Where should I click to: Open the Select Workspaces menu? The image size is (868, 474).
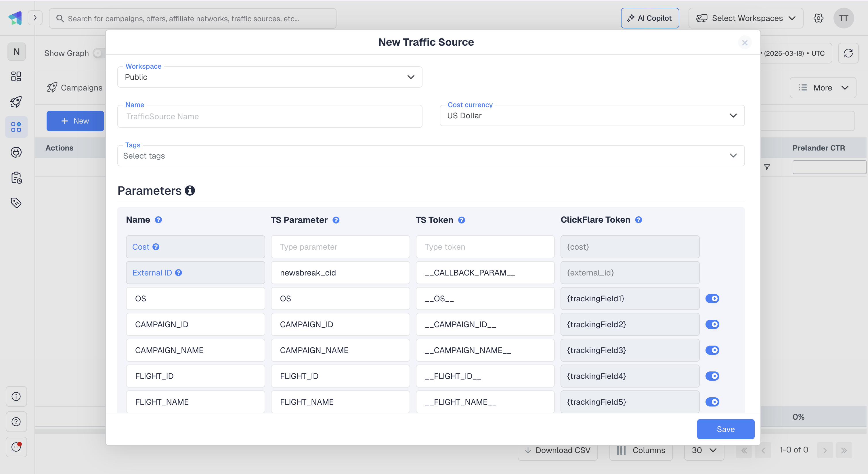(x=746, y=18)
